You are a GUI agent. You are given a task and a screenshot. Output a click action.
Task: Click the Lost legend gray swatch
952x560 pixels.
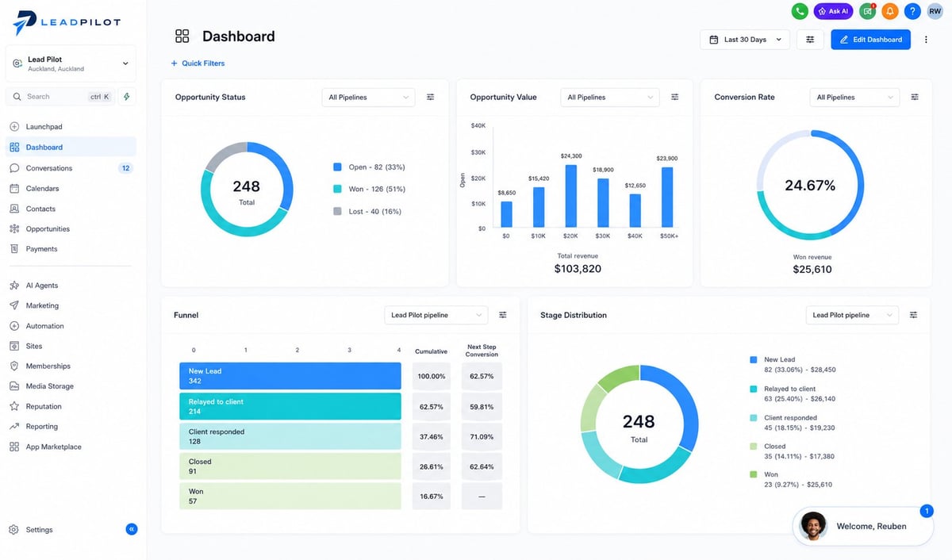pyautogui.click(x=337, y=211)
